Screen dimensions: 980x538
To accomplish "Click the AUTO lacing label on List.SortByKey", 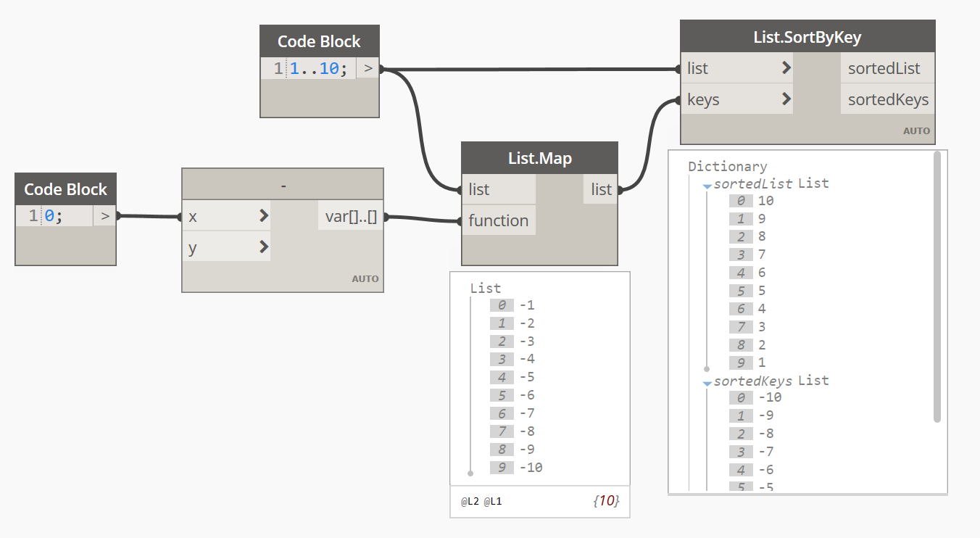I will point(916,131).
